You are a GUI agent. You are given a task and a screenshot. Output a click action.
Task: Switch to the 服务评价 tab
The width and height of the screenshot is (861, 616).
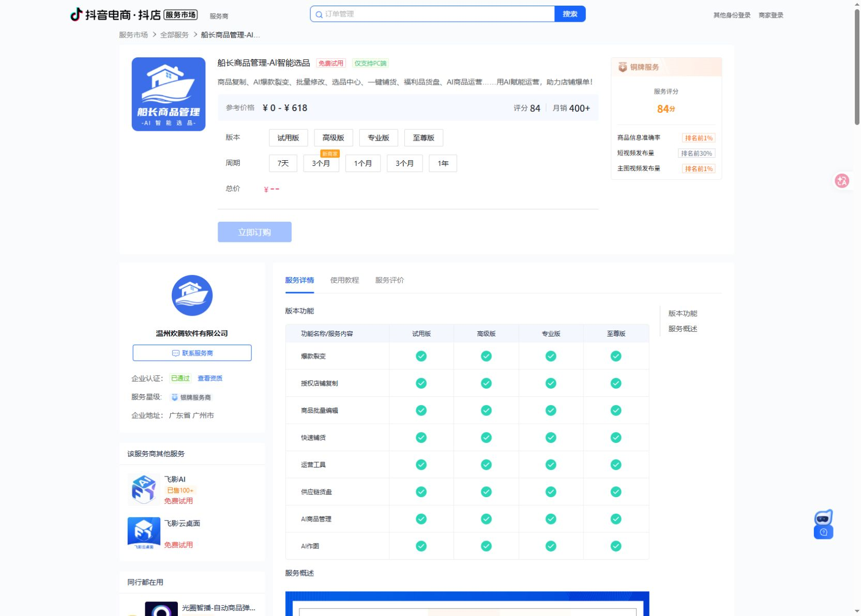pyautogui.click(x=389, y=280)
